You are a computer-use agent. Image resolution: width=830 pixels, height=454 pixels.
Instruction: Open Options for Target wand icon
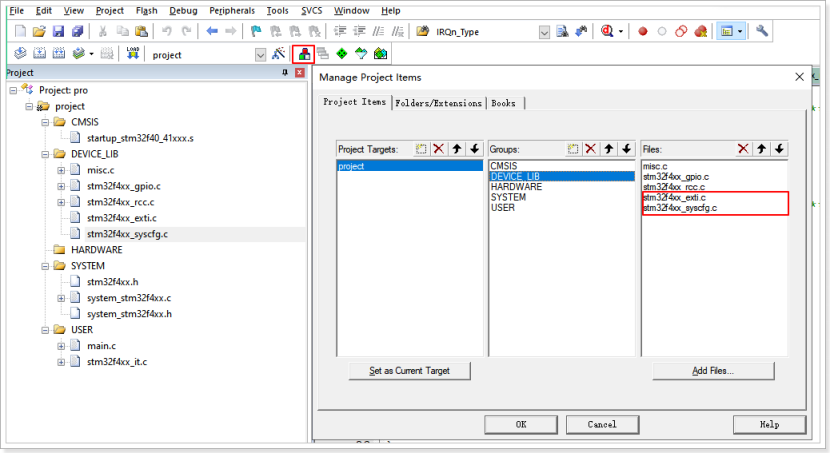pyautogui.click(x=278, y=53)
